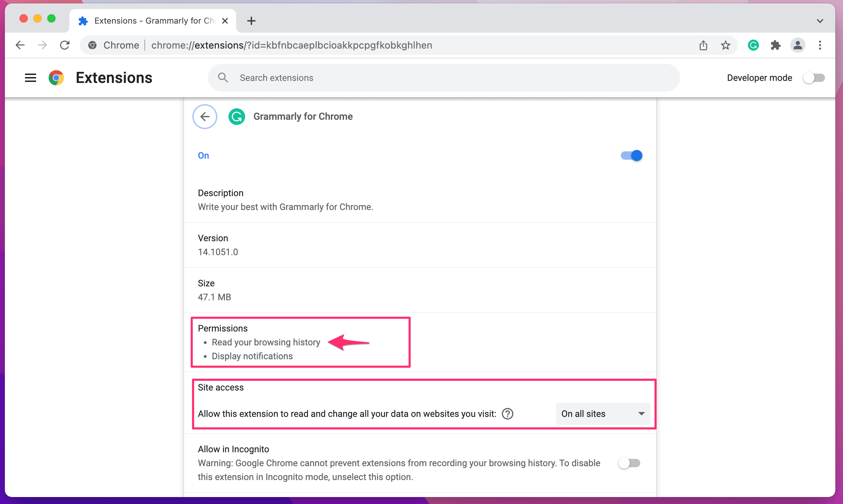Click the help icon next to Site access

click(507, 414)
